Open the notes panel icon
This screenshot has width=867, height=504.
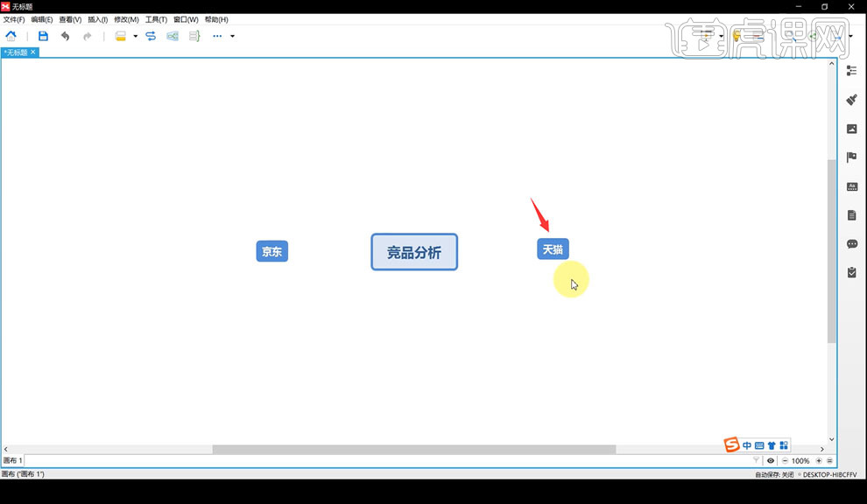pyautogui.click(x=851, y=214)
